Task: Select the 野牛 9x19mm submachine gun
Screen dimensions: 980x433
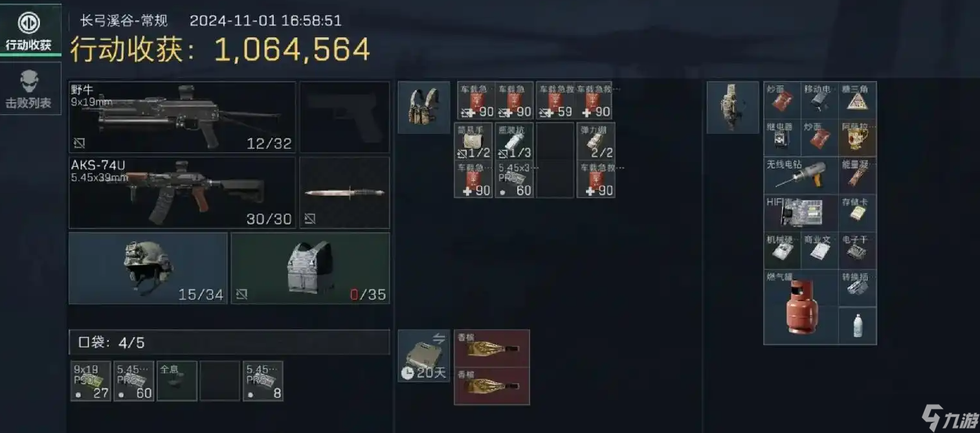Action: [182, 117]
